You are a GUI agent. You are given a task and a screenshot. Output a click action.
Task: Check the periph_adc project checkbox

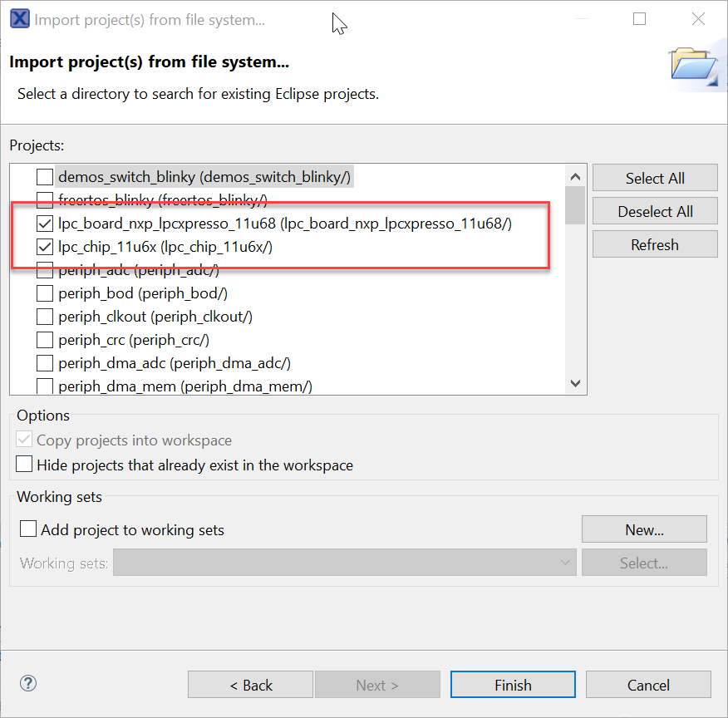click(45, 270)
